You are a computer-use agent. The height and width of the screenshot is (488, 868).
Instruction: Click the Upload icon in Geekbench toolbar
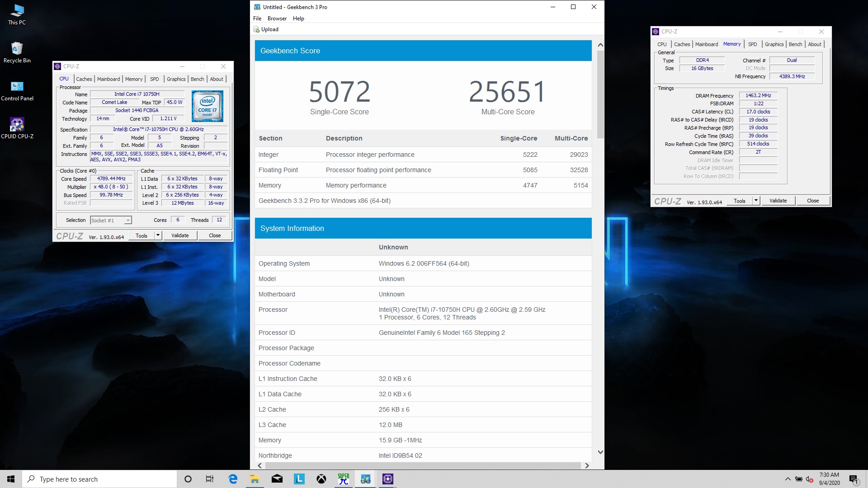click(x=257, y=29)
